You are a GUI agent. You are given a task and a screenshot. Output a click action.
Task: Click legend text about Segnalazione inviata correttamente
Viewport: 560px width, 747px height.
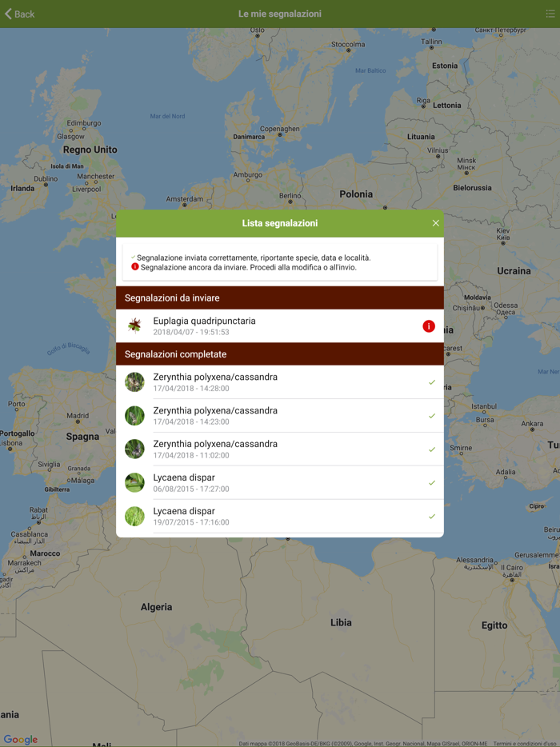coord(254,258)
